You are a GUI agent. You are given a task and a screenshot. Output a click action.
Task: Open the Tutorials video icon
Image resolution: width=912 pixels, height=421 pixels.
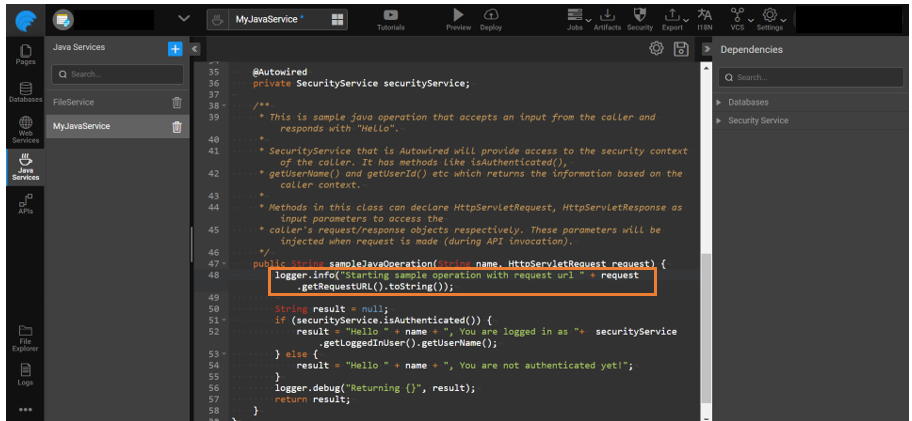click(390, 15)
